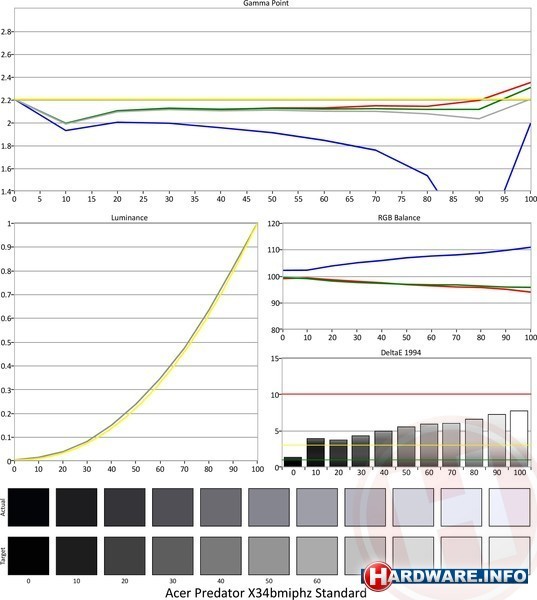Screen dimensions: 537x600
Task: Select the Target swatch for level 40
Action: point(221,556)
